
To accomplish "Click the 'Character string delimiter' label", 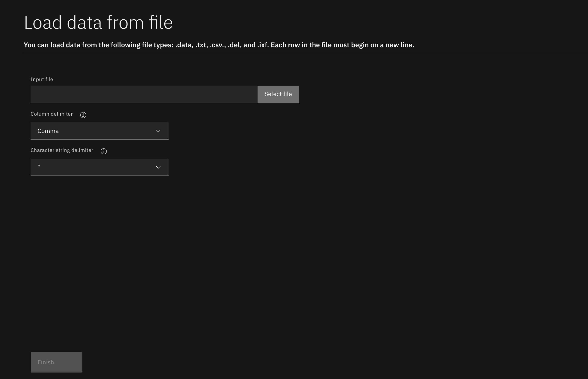I will click(x=62, y=150).
